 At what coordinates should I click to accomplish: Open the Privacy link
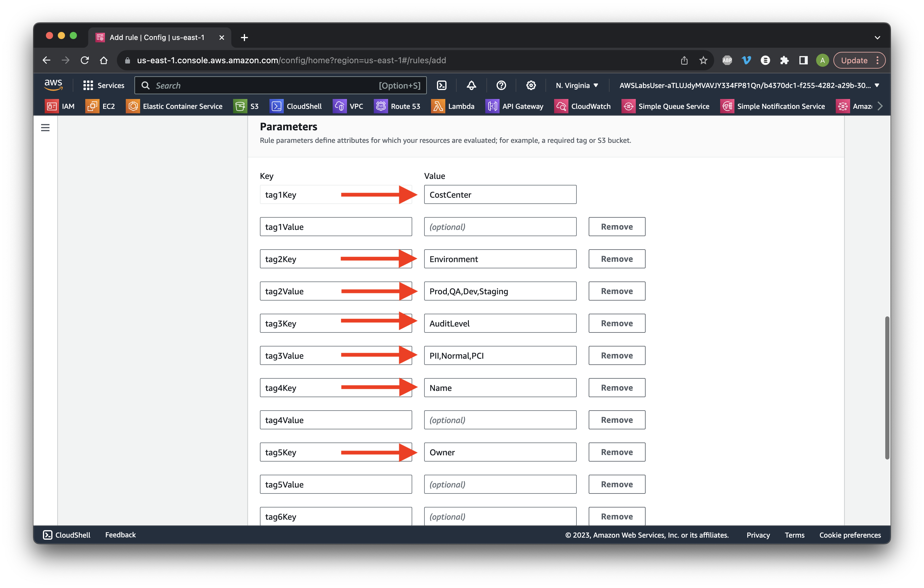(758, 535)
